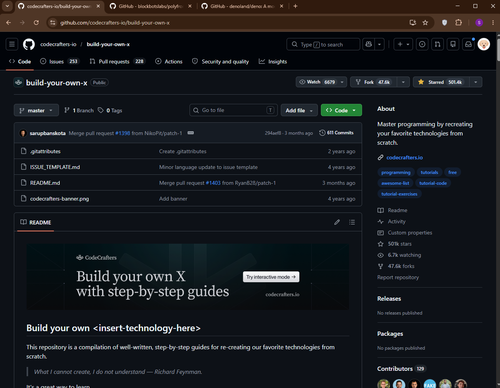This screenshot has height=388, width=500.
Task: View 6.7k watching link
Action: click(x=399, y=255)
